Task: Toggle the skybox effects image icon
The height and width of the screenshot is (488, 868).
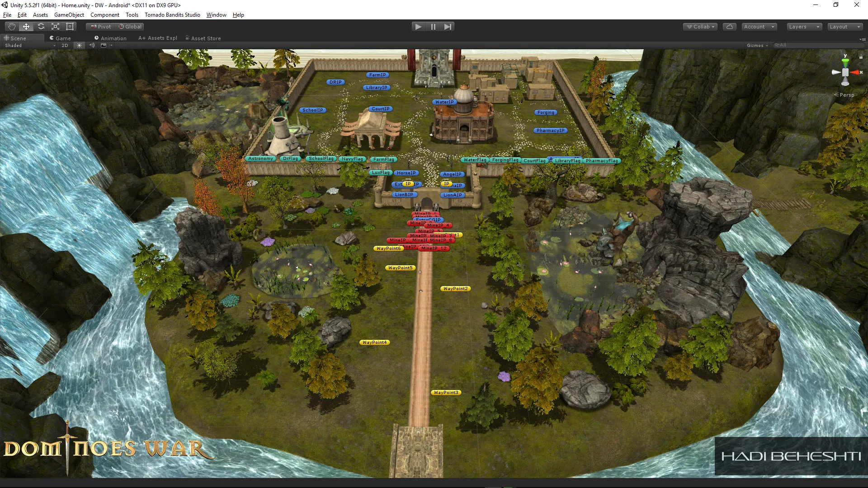Action: 104,45
